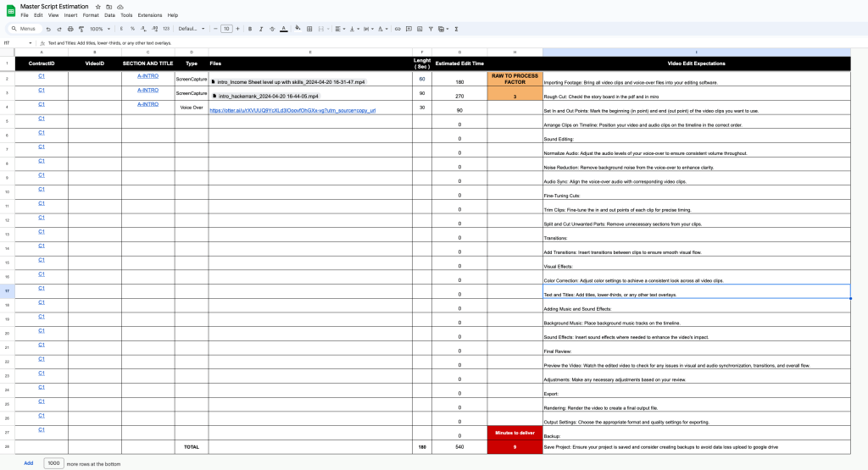Open the vertical align dropdown

354,29
